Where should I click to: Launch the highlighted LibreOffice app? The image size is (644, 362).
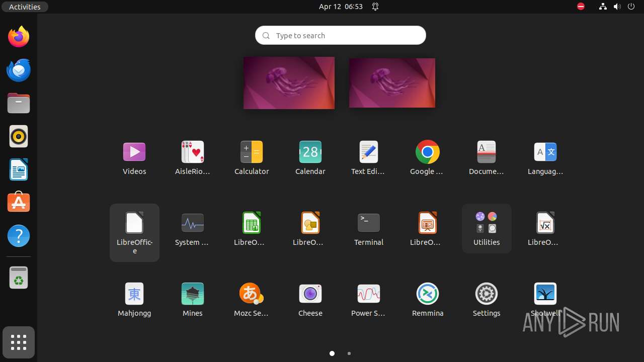134,232
